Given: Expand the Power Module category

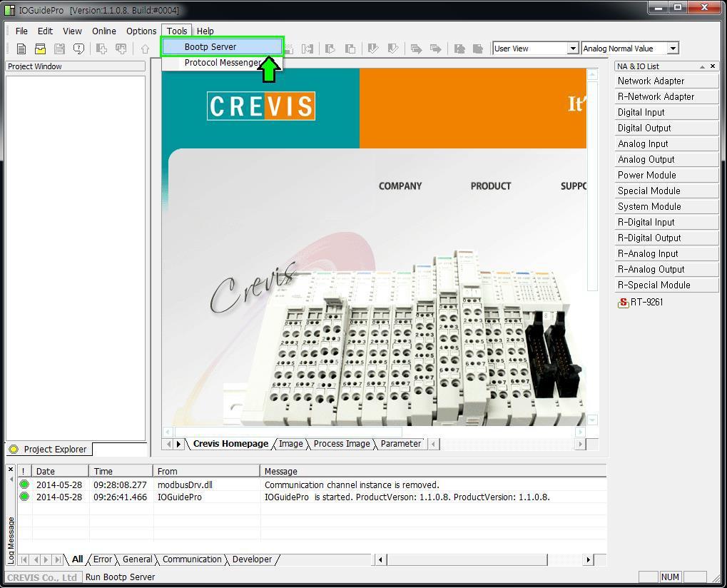Looking at the screenshot, I should (666, 176).
